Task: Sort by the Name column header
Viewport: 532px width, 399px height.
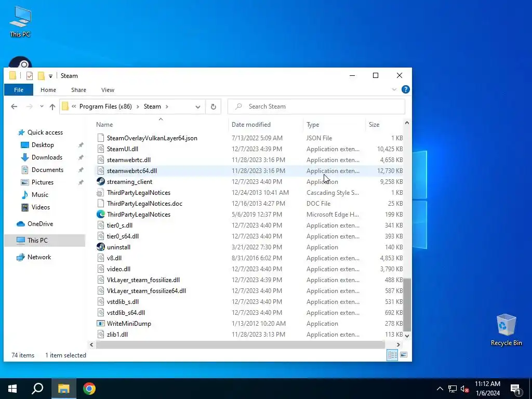Action: 104,125
